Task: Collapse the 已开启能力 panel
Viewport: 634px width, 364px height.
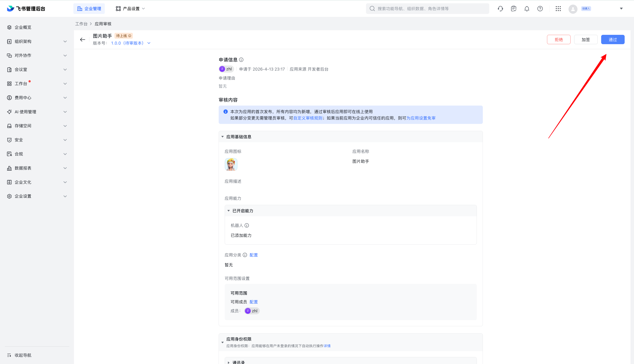Action: click(x=228, y=211)
